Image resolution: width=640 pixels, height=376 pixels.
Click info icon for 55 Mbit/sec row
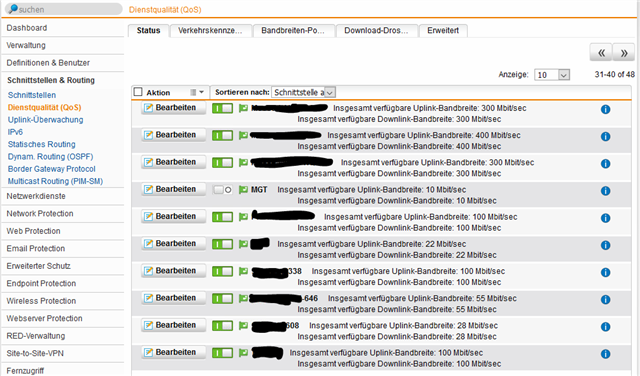605,299
